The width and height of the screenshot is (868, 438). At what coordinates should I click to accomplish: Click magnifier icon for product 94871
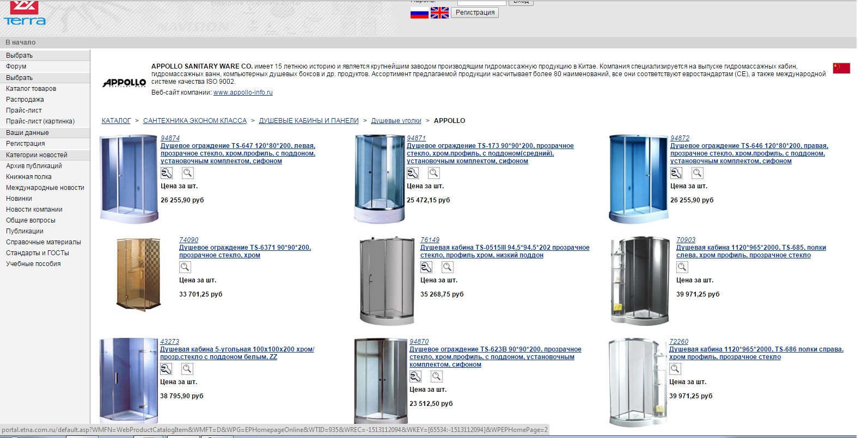(x=433, y=173)
